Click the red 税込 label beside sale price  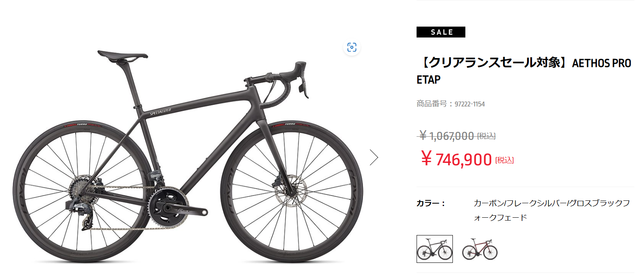tap(504, 160)
